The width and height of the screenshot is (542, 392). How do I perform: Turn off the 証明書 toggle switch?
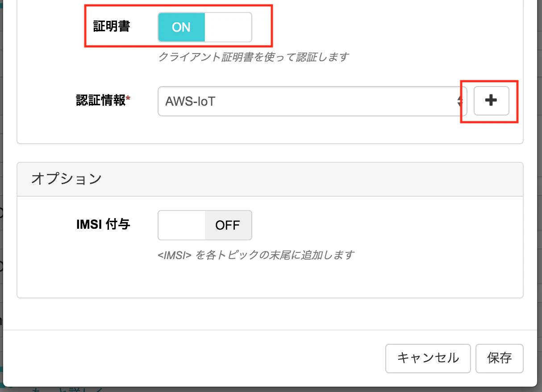coord(204,27)
